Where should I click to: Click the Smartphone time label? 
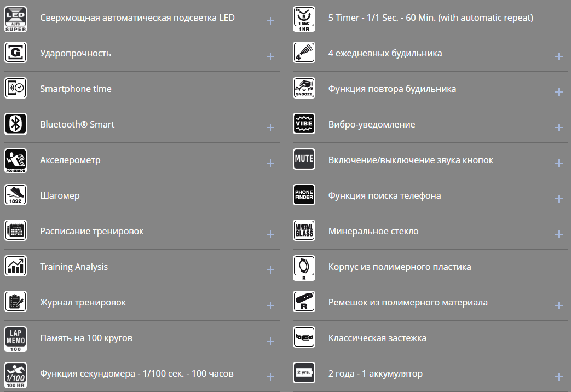76,89
